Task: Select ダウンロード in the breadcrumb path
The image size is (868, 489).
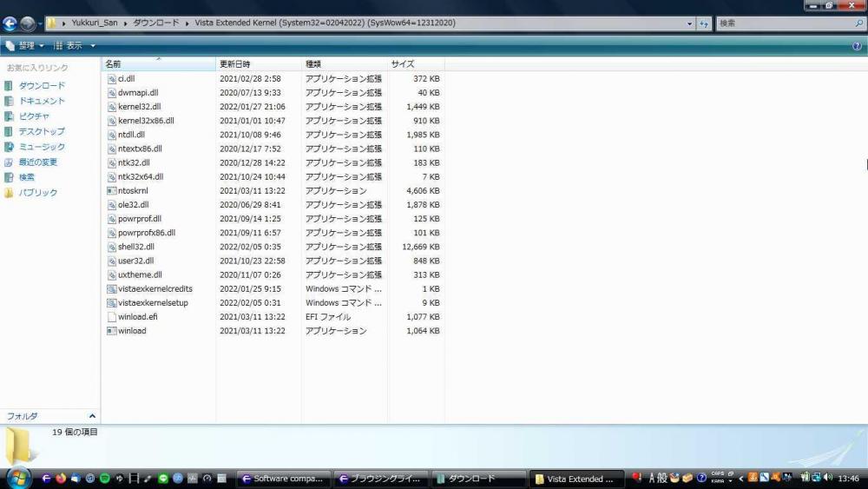Action: 156,23
